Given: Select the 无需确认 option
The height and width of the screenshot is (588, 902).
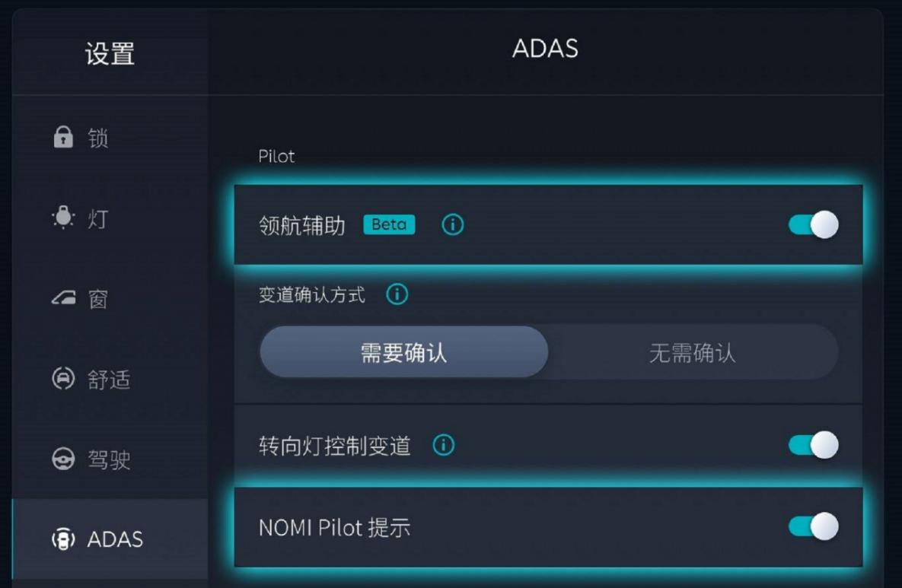Looking at the screenshot, I should [x=693, y=351].
